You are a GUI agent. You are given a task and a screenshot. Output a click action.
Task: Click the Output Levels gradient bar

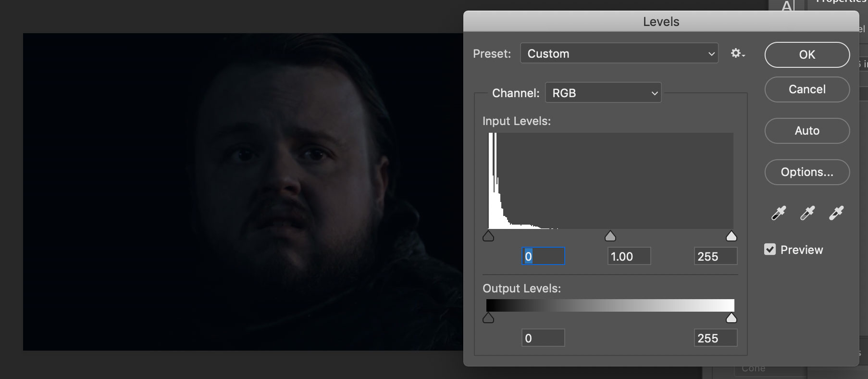[x=610, y=305]
